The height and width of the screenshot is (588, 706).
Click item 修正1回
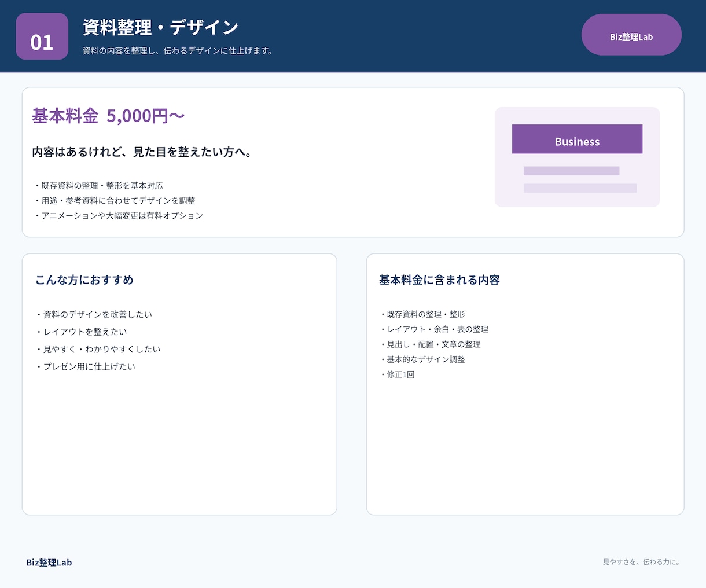[397, 374]
